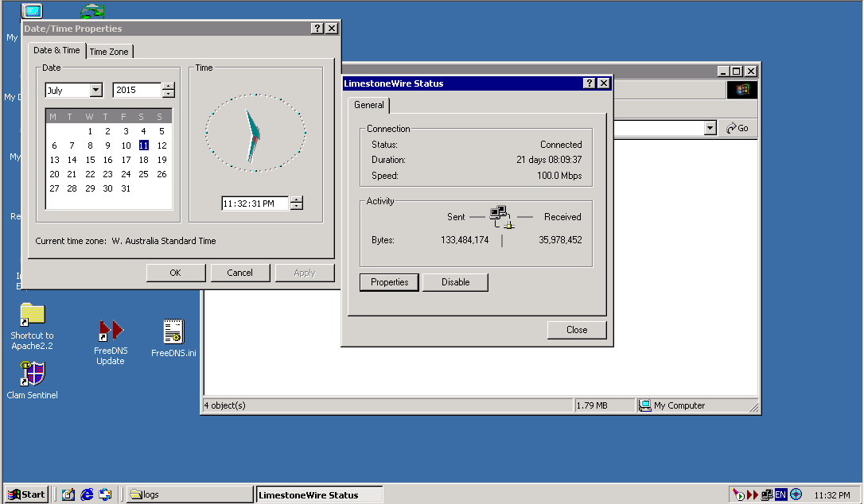Click the network connection tray icon
864x504 pixels.
click(x=766, y=494)
